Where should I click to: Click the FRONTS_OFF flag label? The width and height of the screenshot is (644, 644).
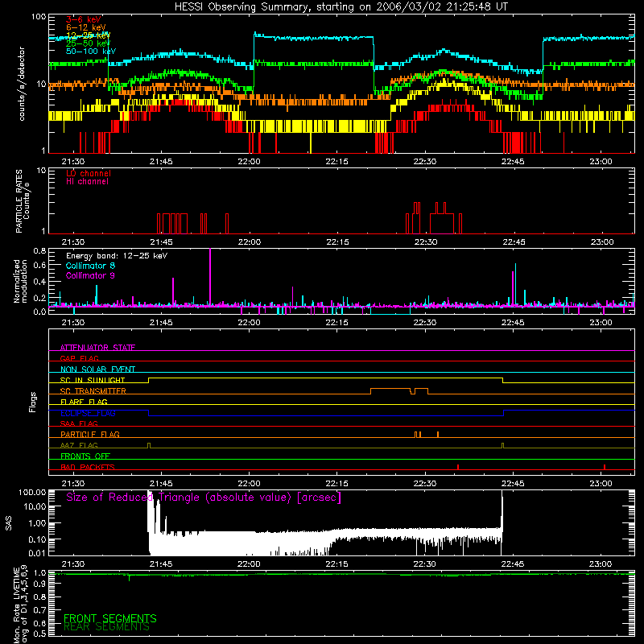(x=85, y=456)
